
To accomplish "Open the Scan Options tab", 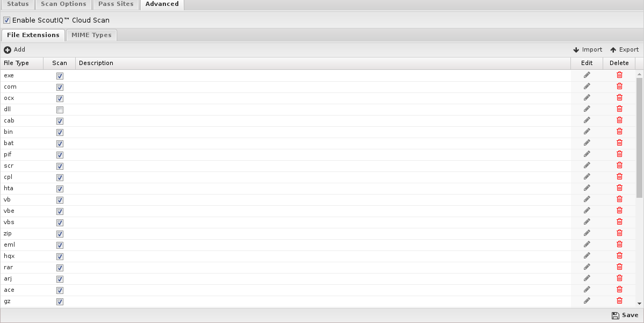I will (64, 4).
